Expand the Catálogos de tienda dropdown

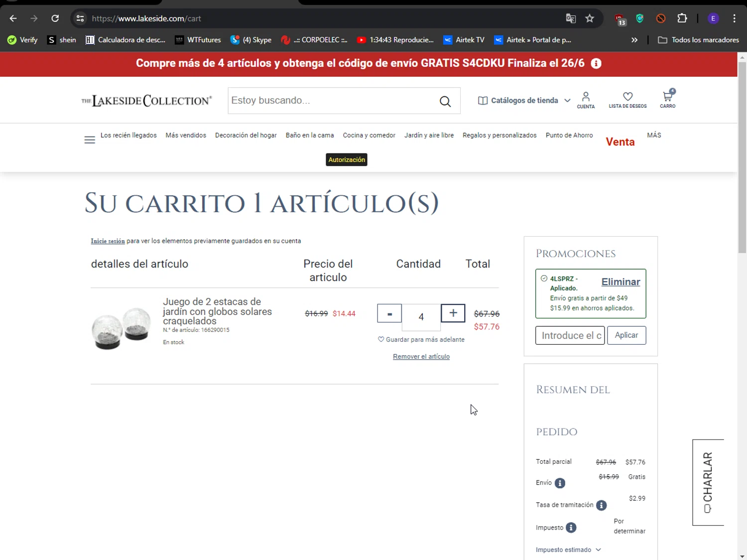524,101
